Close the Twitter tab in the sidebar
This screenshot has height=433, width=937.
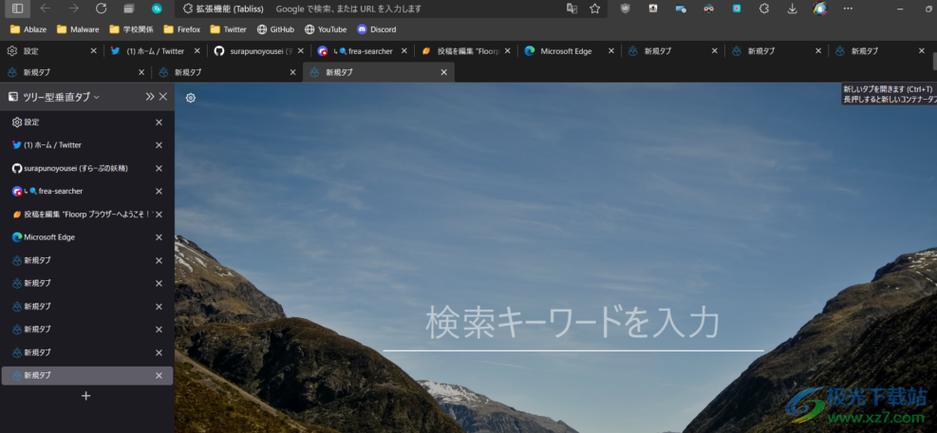coord(159,145)
